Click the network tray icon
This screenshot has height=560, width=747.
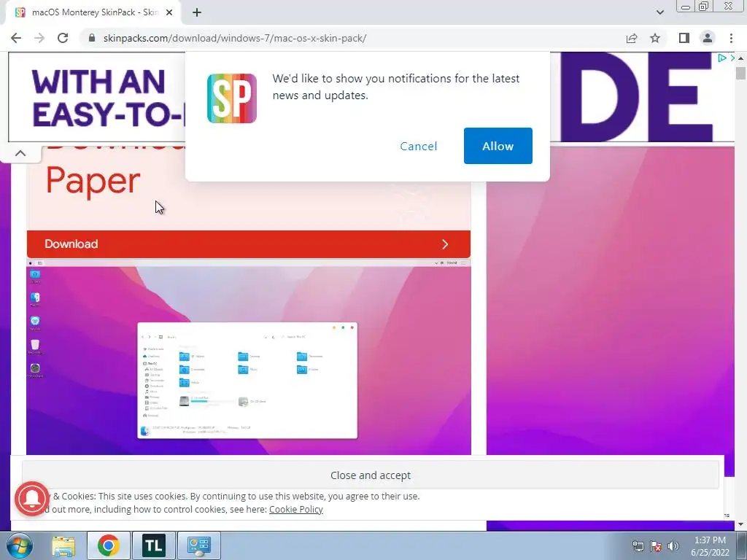[638, 546]
